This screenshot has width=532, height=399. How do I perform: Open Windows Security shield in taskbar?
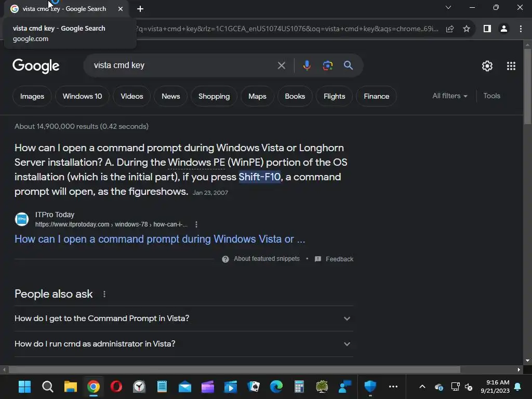click(x=370, y=387)
